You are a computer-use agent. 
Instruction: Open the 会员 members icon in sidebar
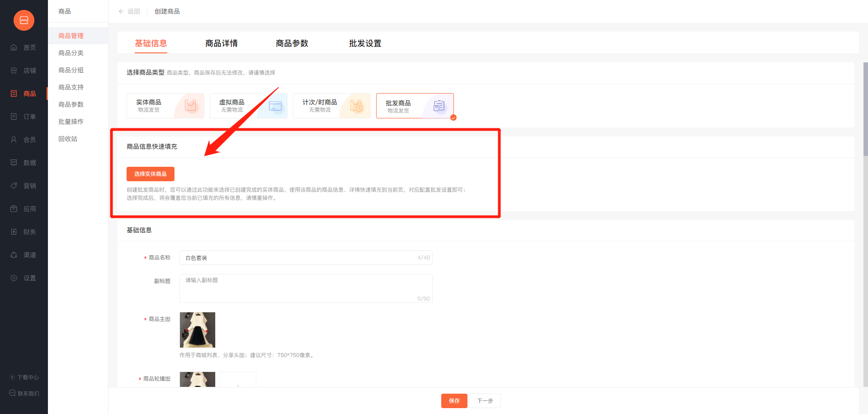click(14, 140)
